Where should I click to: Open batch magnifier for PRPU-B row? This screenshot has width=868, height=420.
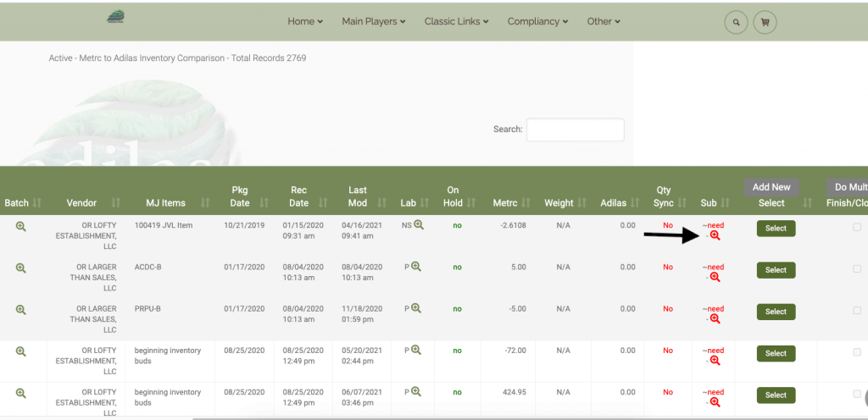pyautogui.click(x=21, y=309)
